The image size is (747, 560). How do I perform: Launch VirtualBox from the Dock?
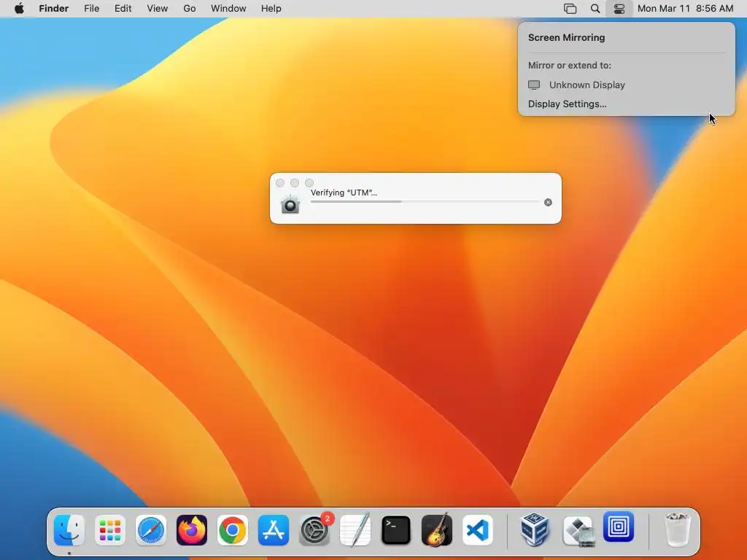click(x=535, y=530)
